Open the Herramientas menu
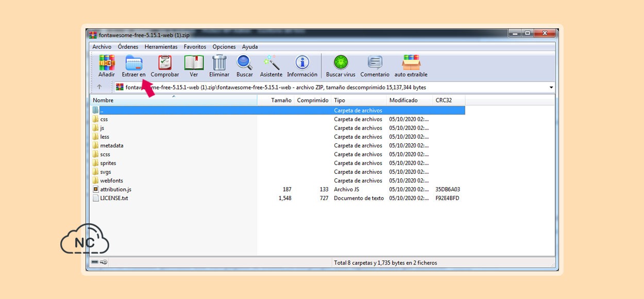 point(161,47)
